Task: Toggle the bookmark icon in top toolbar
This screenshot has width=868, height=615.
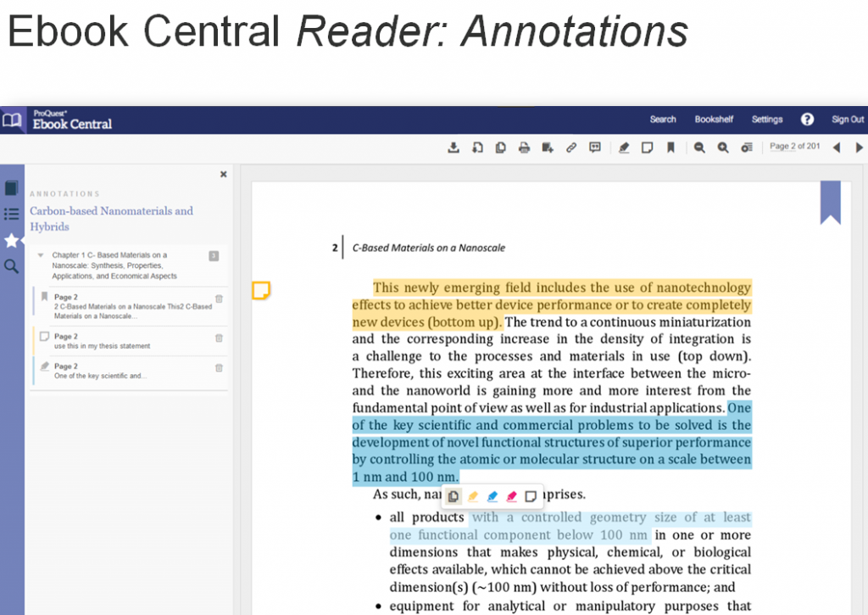Action: pyautogui.click(x=670, y=148)
